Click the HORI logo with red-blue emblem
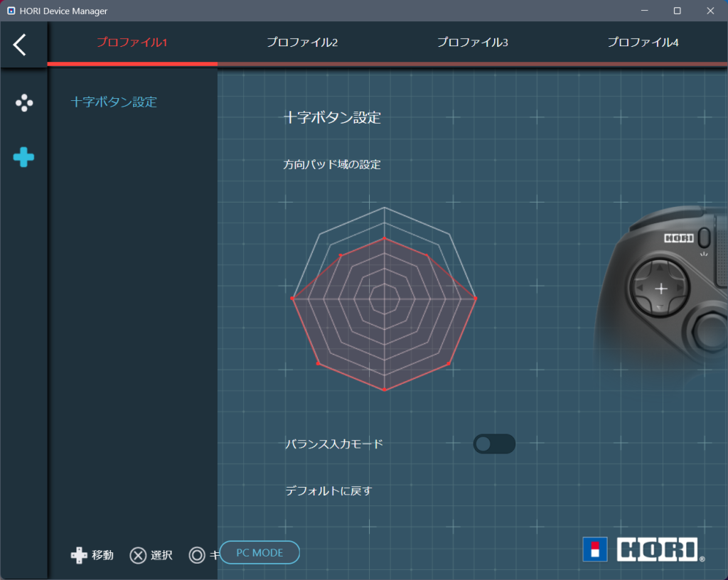The image size is (728, 580). coord(643,549)
